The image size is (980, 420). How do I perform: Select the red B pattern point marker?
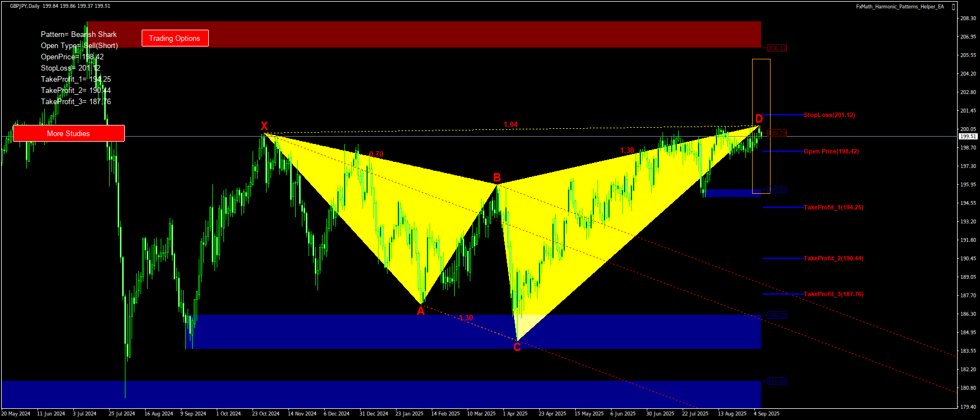497,178
